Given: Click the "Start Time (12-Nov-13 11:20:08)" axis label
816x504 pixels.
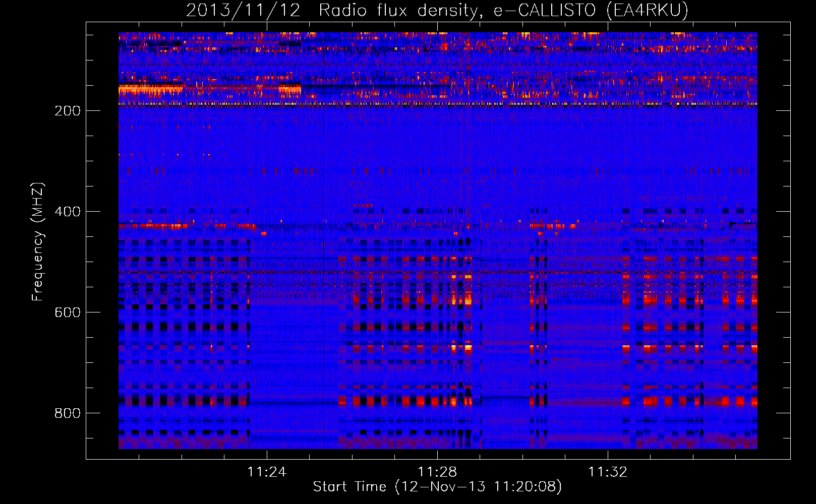Looking at the screenshot, I should [437, 487].
